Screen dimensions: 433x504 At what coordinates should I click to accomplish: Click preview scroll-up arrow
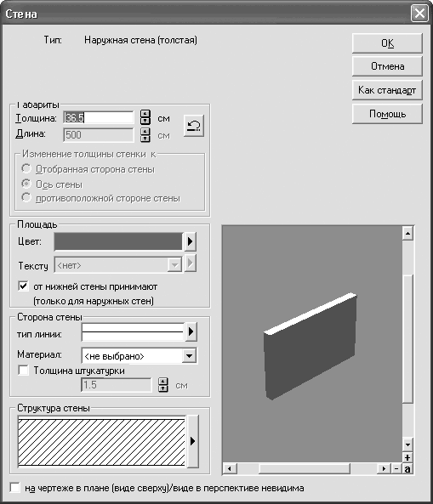tap(407, 234)
